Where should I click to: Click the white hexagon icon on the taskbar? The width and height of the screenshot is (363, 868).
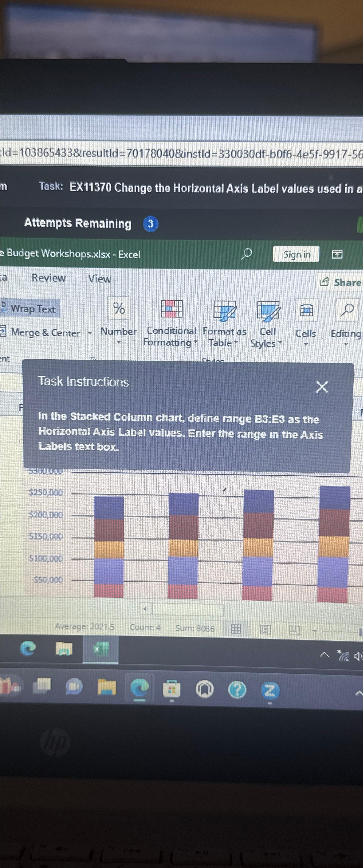[x=205, y=689]
